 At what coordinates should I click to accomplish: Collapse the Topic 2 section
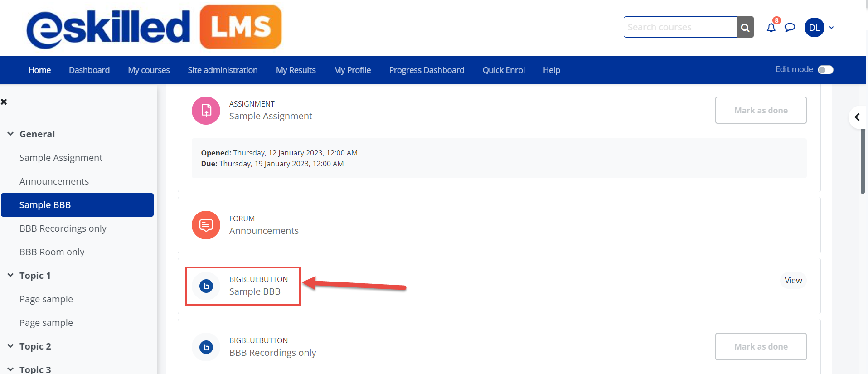click(x=10, y=346)
